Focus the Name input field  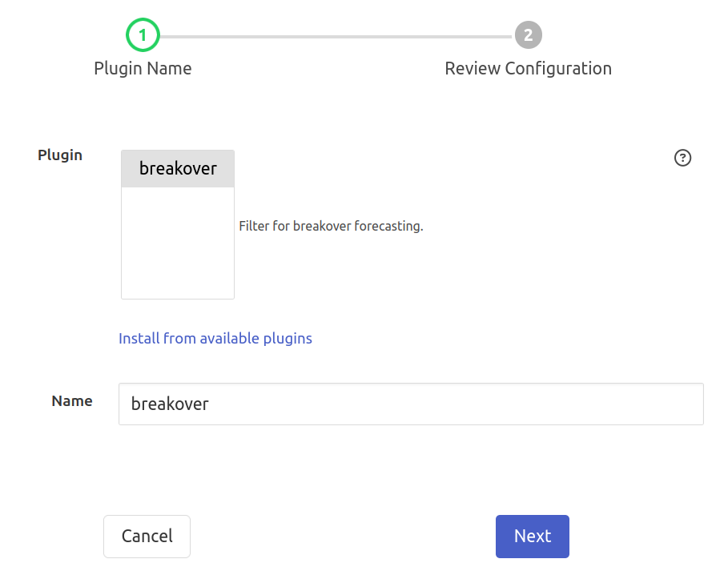(410, 404)
